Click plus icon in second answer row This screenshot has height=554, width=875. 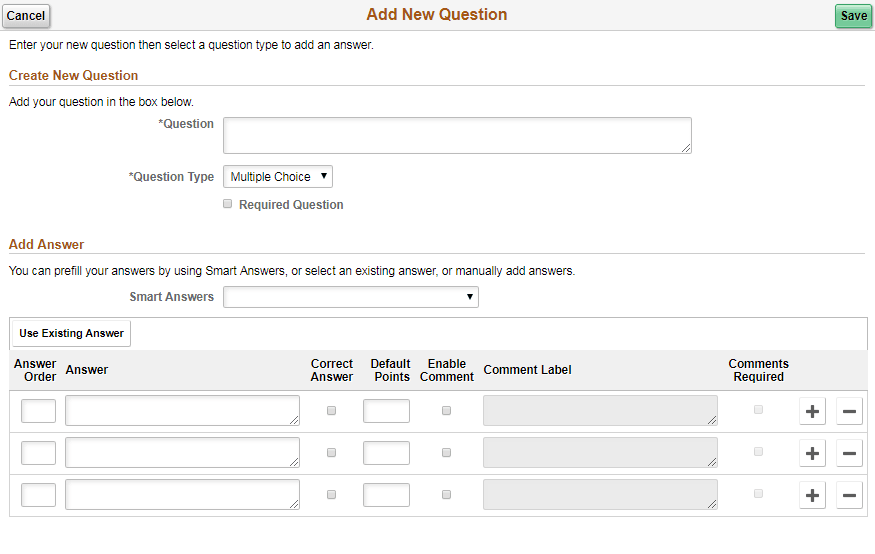[812, 453]
